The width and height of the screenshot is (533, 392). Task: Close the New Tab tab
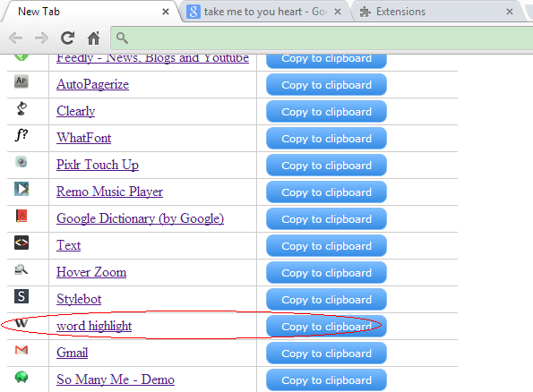pyautogui.click(x=166, y=12)
